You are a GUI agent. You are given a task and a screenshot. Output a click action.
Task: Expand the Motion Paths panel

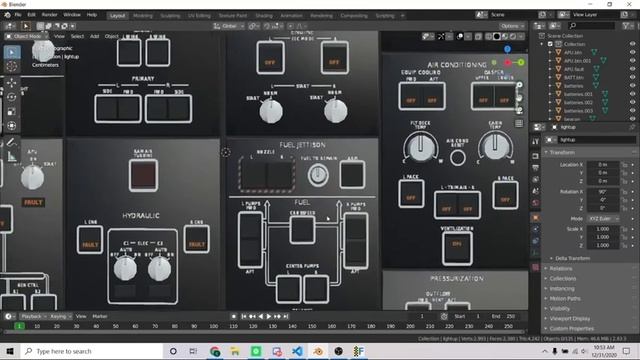point(564,298)
